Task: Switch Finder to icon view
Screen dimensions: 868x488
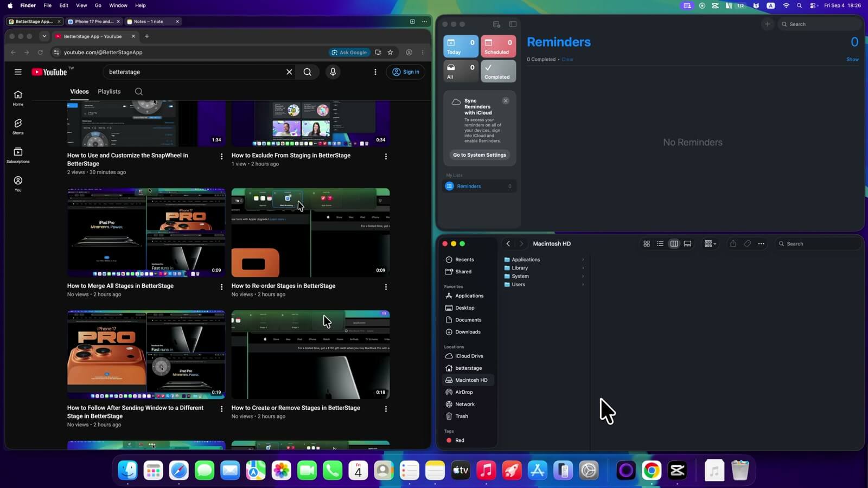Action: coord(647,243)
